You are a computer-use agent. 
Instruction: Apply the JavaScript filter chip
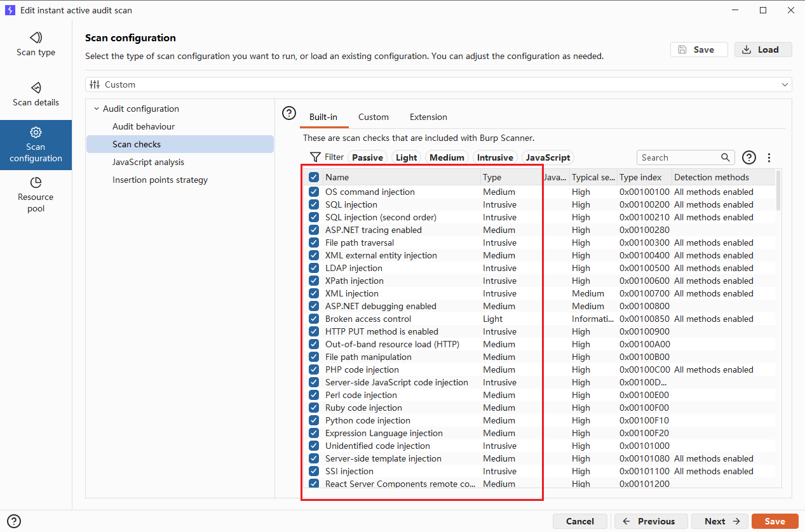pyautogui.click(x=548, y=157)
